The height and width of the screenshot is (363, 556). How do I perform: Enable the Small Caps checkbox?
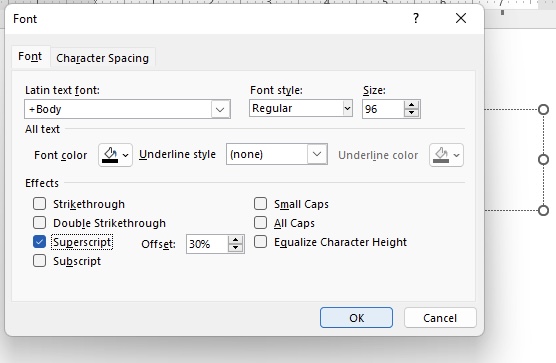coord(260,204)
